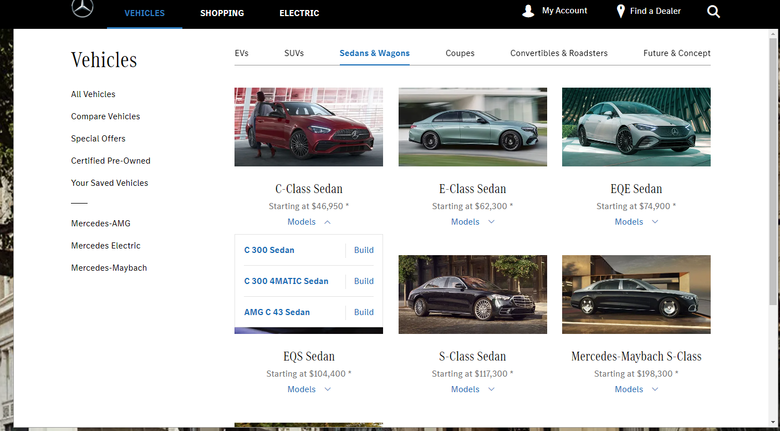Switch to the SUVs tab

294,53
